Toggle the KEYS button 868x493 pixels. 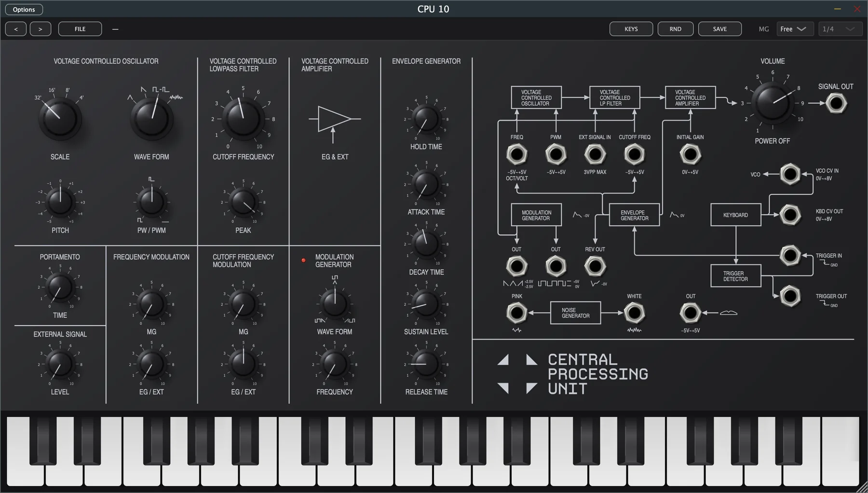631,29
